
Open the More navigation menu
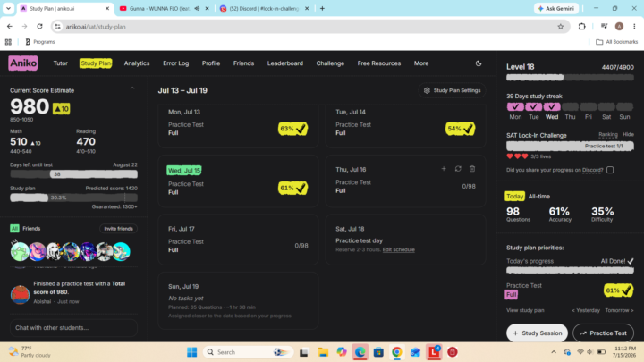tap(421, 63)
